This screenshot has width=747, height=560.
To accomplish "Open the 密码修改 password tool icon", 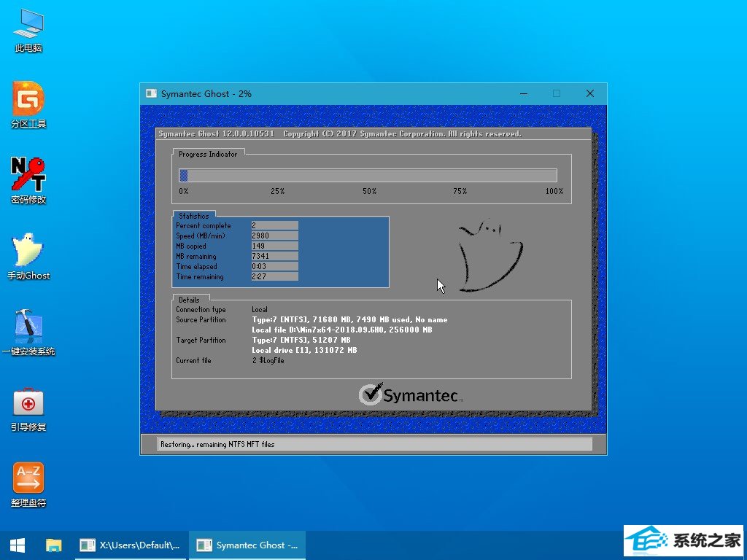I will point(28,179).
